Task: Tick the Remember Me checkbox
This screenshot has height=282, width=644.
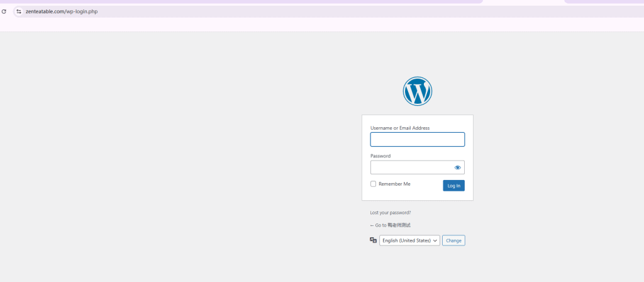Action: (x=374, y=184)
